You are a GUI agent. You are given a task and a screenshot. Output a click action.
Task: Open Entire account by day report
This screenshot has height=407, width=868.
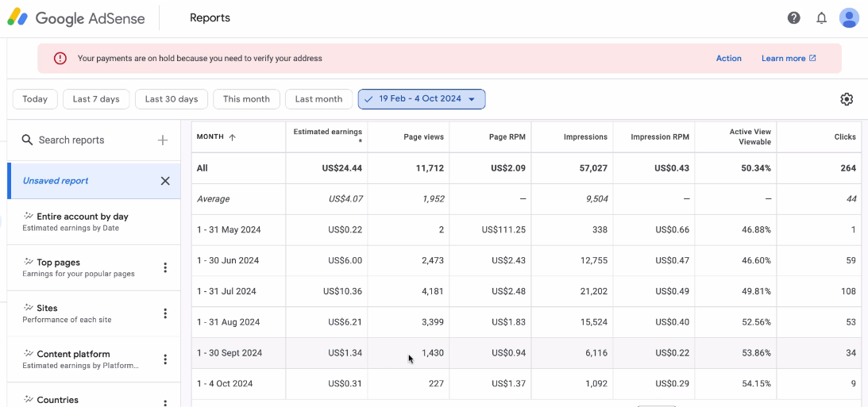(94, 222)
